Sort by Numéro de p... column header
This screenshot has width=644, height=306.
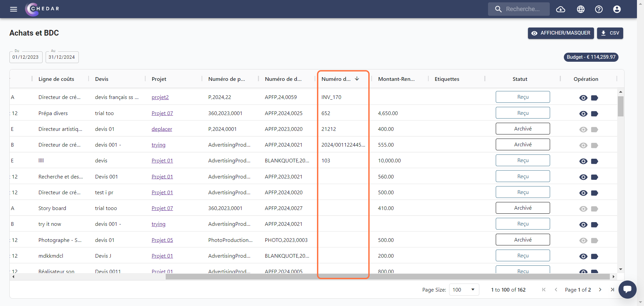tap(227, 79)
